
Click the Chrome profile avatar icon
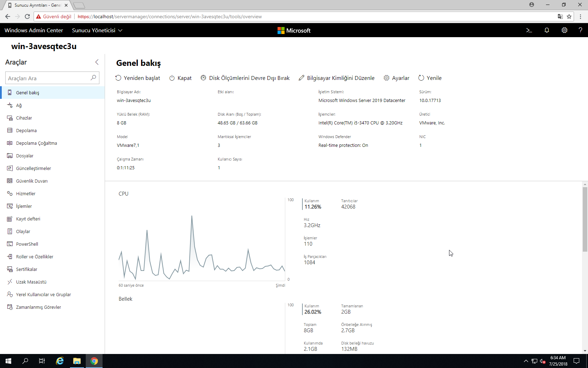point(532,5)
